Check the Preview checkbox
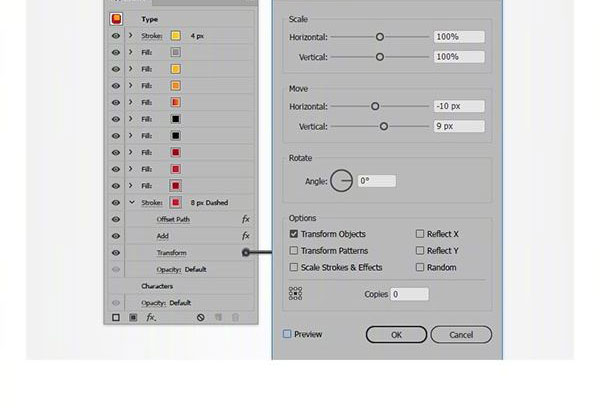This screenshot has width=600, height=408. pyautogui.click(x=288, y=334)
